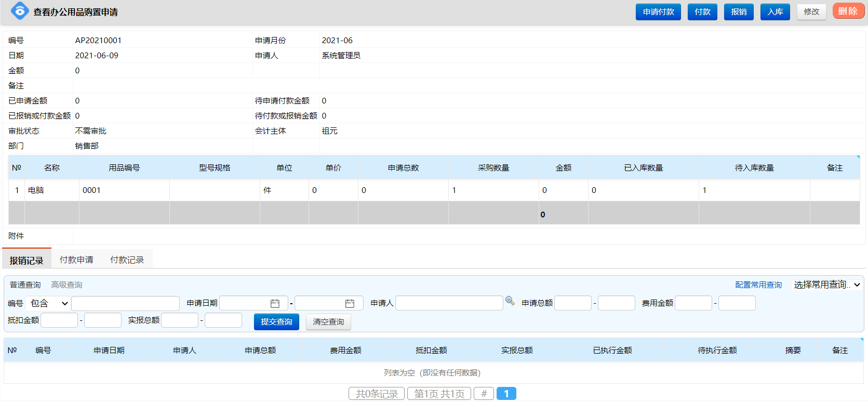
Task: Expand the 选择常用查询 dropdown
Action: point(826,284)
